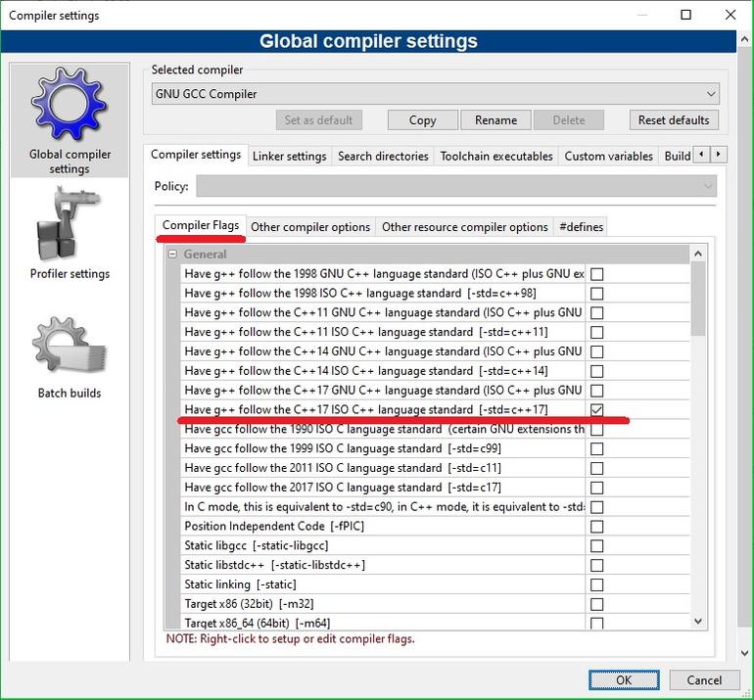Select the Compiler Flags sub-tab
This screenshot has width=754, height=700.
(x=201, y=225)
